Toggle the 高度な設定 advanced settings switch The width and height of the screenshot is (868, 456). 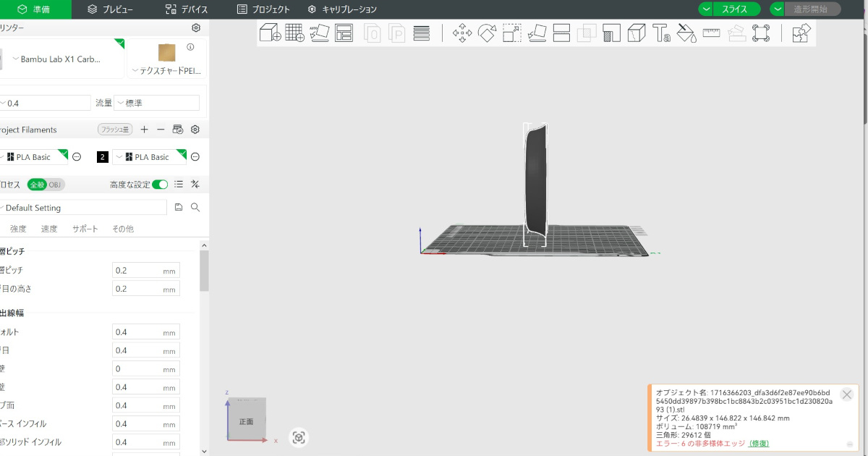(160, 185)
